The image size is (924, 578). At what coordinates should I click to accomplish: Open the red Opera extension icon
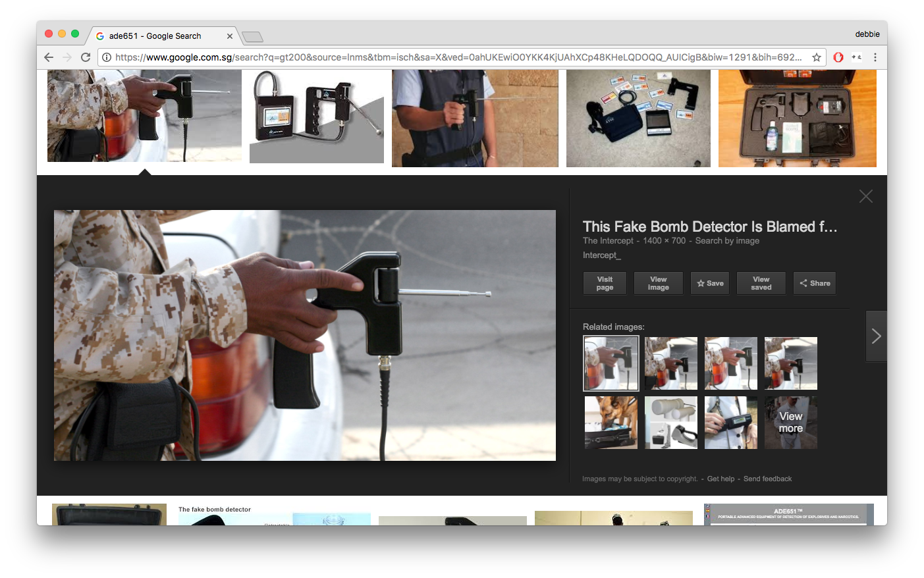click(838, 57)
